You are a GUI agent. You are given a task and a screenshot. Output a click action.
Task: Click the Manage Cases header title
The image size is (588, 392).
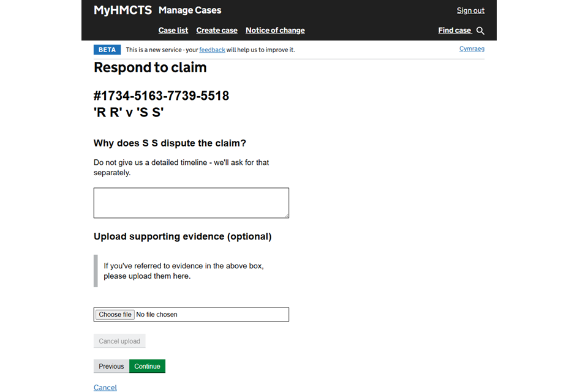coord(190,10)
